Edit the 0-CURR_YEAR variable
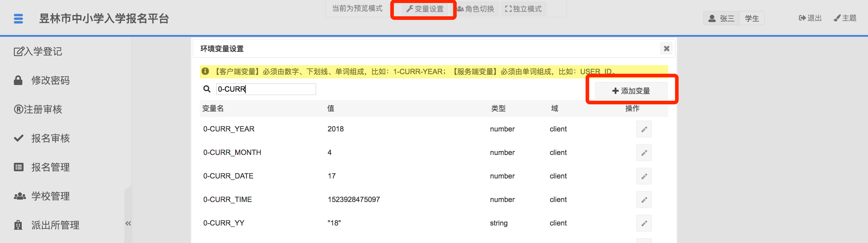This screenshot has height=243, width=868. [643, 129]
